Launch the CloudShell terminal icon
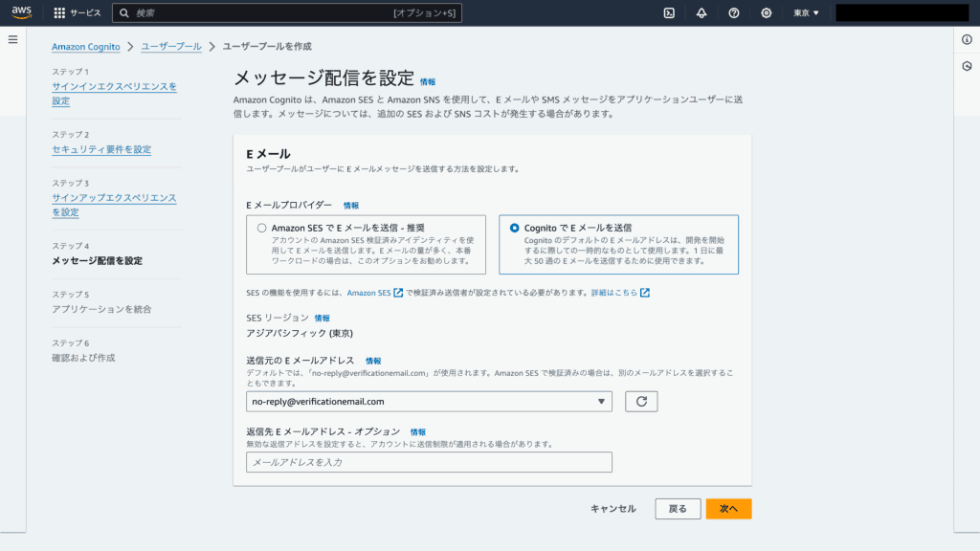The width and height of the screenshot is (980, 551). (x=669, y=13)
